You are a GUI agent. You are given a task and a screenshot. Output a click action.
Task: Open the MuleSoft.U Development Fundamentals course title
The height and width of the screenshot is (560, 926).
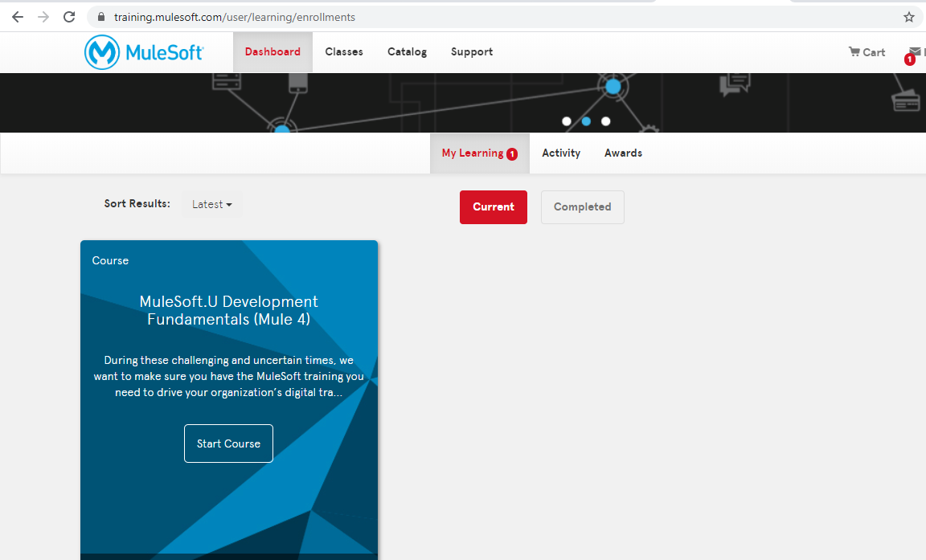click(x=228, y=310)
